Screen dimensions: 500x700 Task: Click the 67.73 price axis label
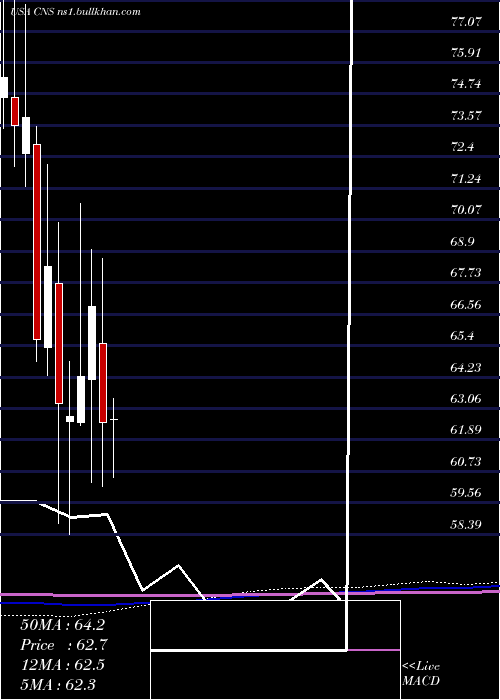[467, 273]
